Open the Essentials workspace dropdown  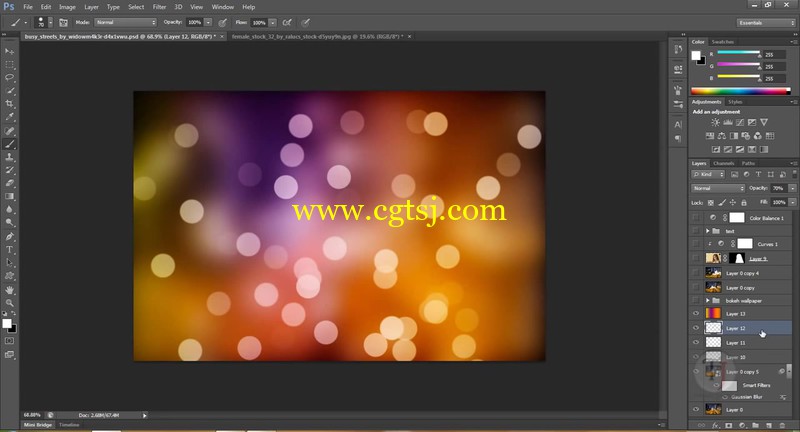pos(766,22)
